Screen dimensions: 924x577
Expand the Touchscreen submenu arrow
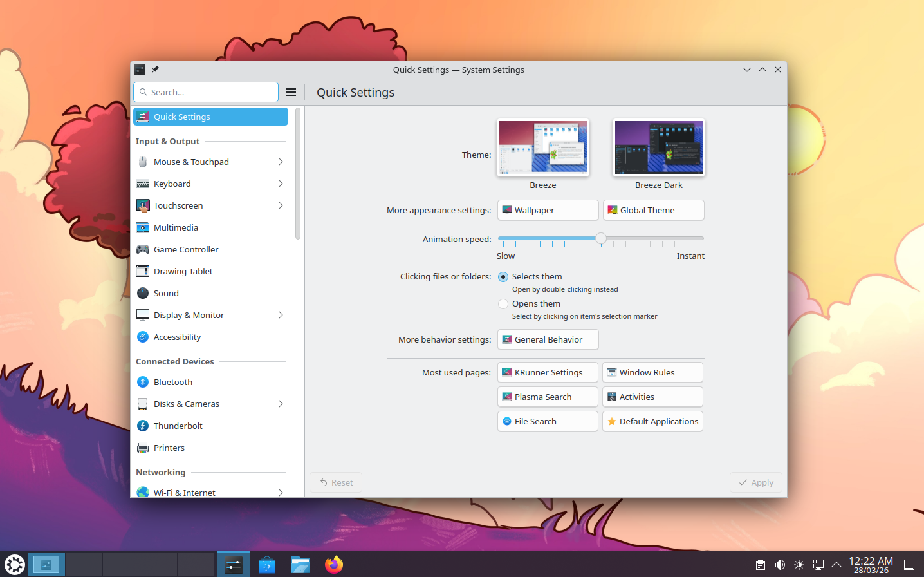pos(281,205)
